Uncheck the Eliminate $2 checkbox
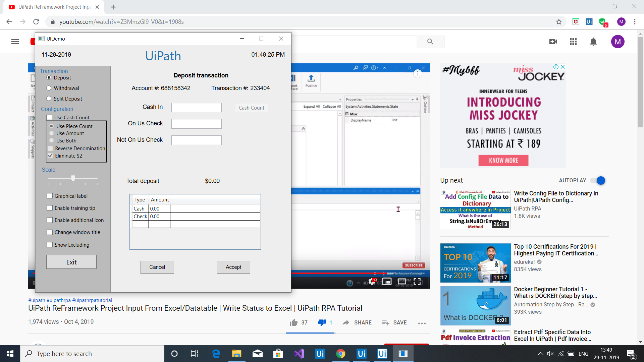Image resolution: width=644 pixels, height=362 pixels. point(50,156)
